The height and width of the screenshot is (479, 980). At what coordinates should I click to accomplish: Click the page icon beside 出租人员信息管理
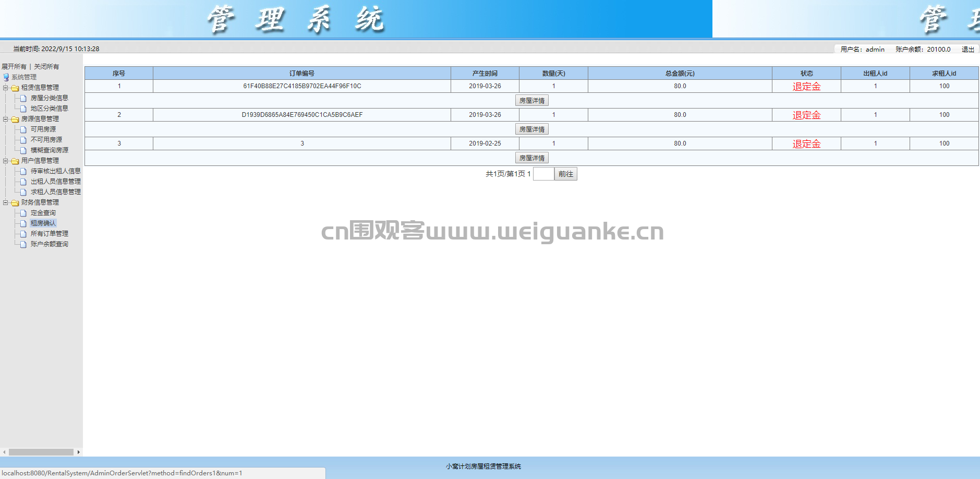pos(23,182)
